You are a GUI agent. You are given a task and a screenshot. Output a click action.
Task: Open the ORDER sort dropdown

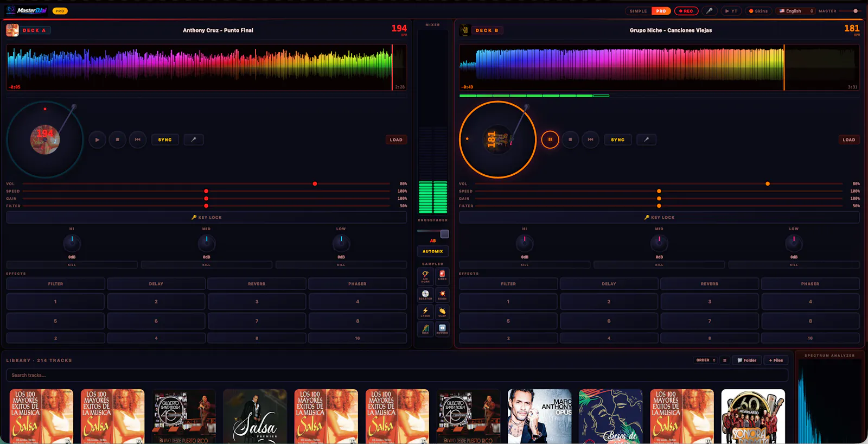pos(706,360)
